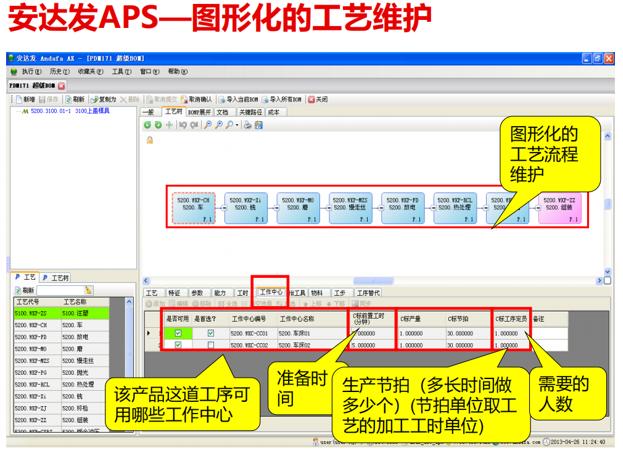
Task: Collapse the connector after the 5200.放电 node
Action: click(433, 208)
